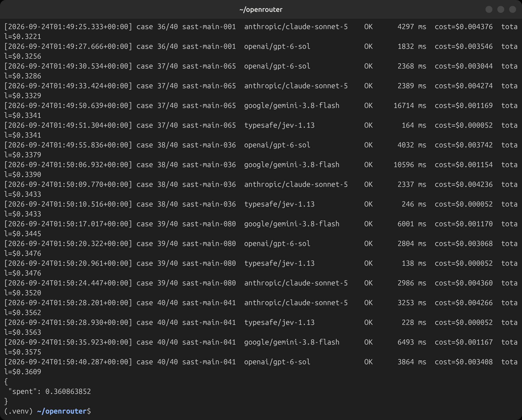Click the cost value "cost=$0.004236"

point(464,184)
